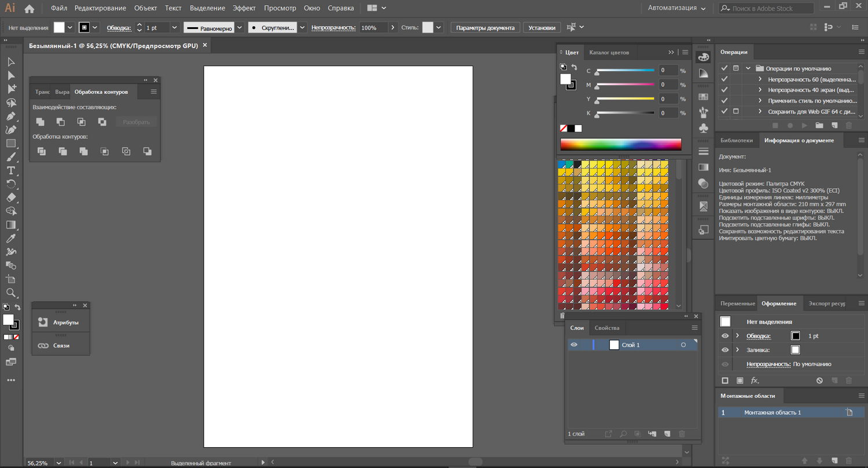Pick the Eyedropper tool
The height and width of the screenshot is (468, 868).
[11, 238]
